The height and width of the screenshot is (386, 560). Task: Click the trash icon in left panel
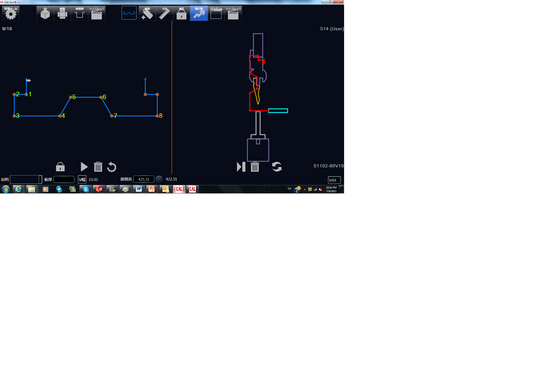point(98,167)
